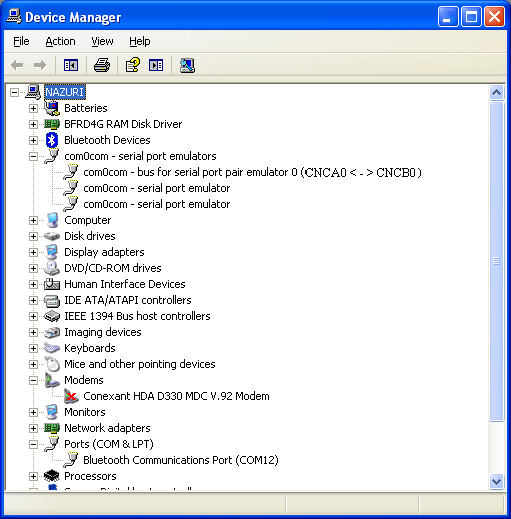Screen dimensions: 511x519
Task: Click the IEEE 1394 Bus host controllers icon
Action: [x=52, y=316]
